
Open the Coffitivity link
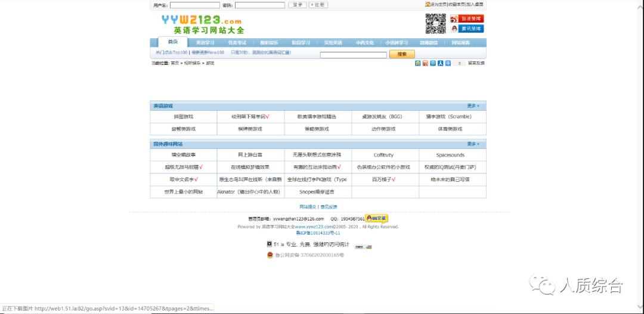(383, 155)
